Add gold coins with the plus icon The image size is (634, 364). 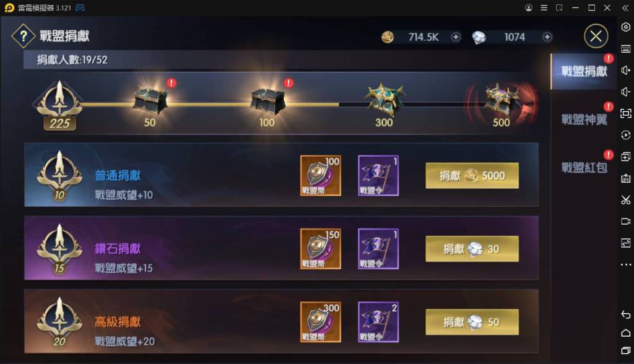click(456, 37)
